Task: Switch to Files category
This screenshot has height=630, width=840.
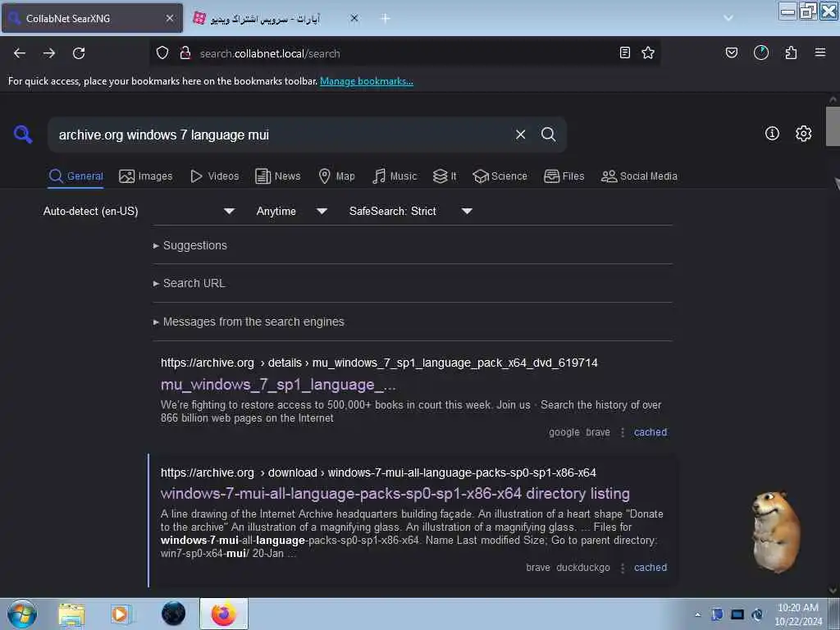Action: [x=564, y=176]
